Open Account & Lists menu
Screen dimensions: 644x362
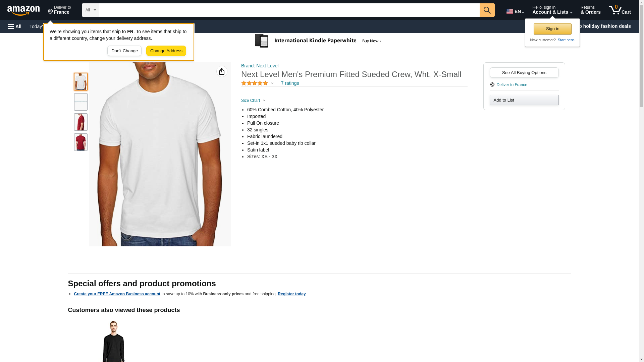[x=552, y=10]
